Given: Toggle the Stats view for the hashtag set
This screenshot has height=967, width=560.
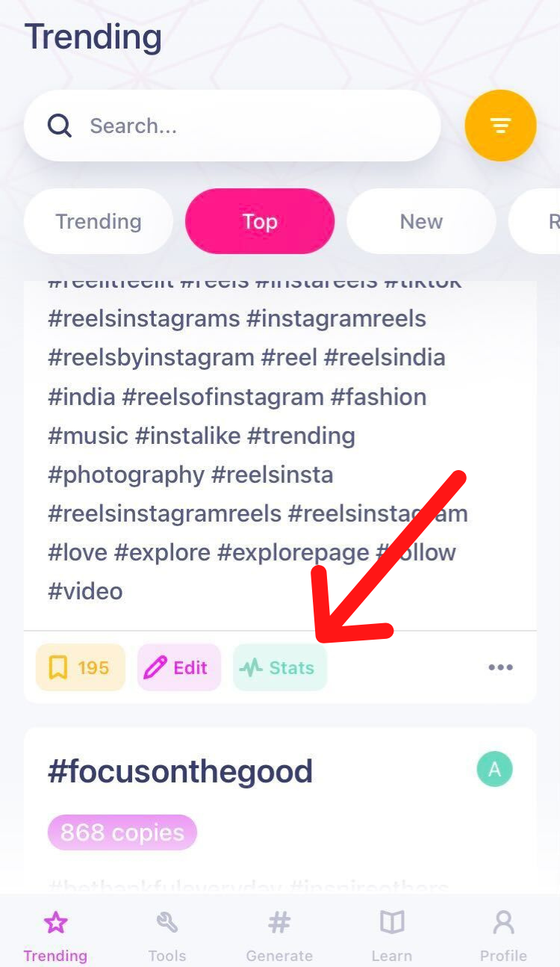Looking at the screenshot, I should click(279, 667).
